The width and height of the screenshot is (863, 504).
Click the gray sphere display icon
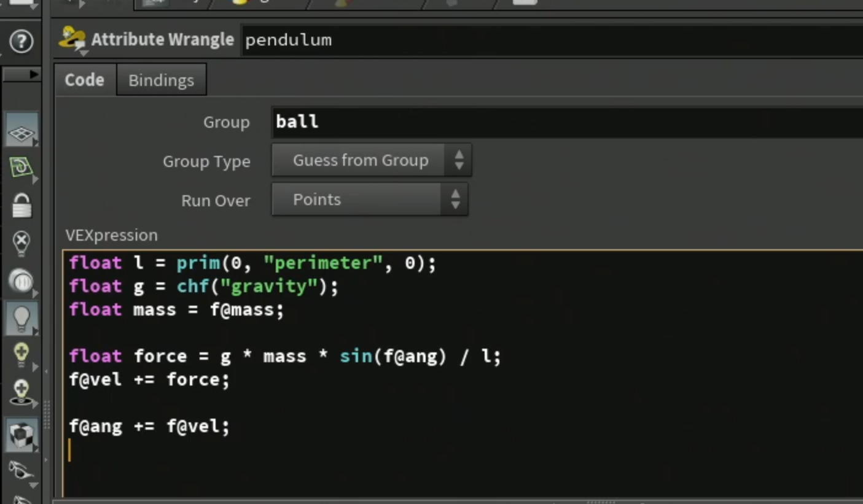(x=21, y=281)
